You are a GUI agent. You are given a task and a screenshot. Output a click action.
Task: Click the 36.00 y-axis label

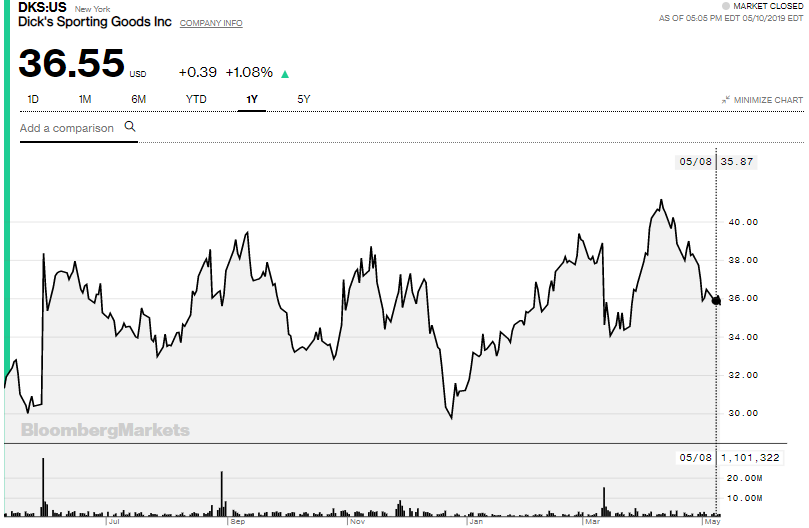coord(743,298)
